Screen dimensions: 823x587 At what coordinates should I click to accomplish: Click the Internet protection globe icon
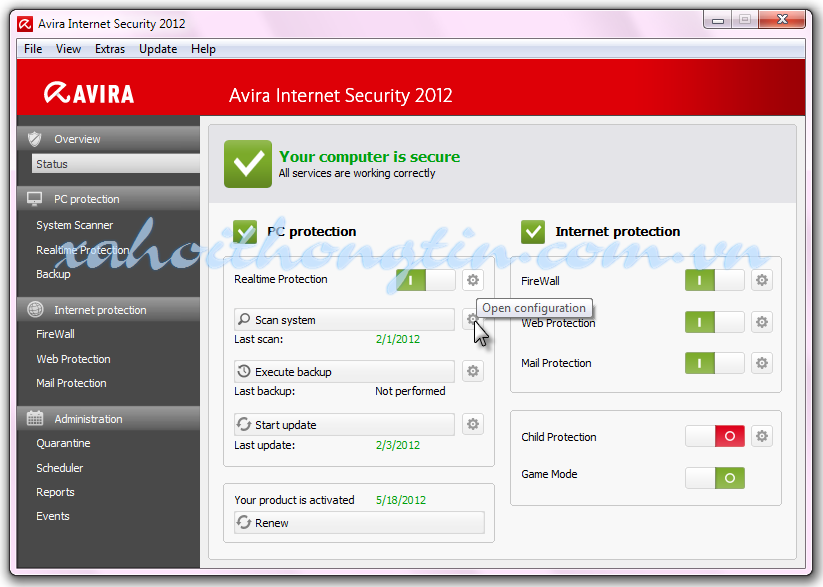(x=35, y=309)
